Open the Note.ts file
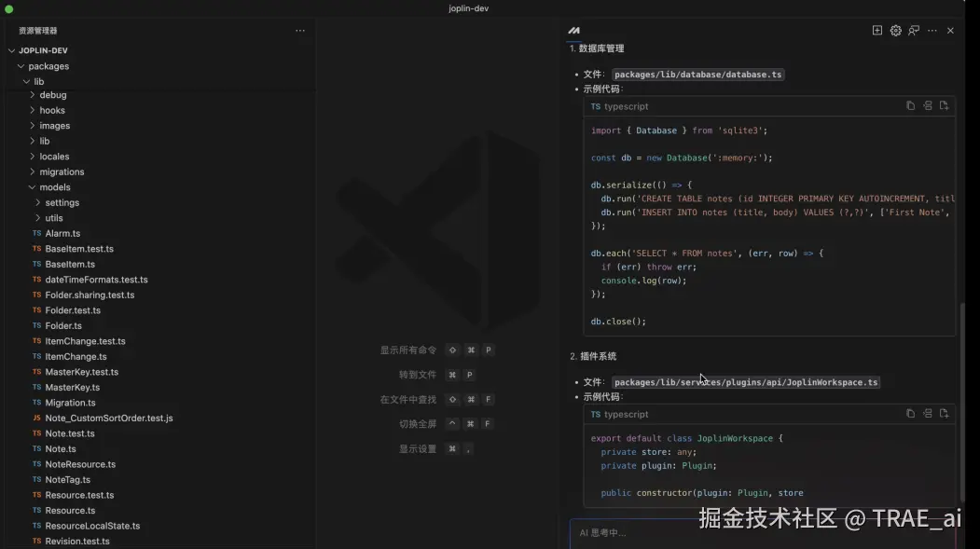The height and width of the screenshot is (549, 980). click(x=60, y=449)
